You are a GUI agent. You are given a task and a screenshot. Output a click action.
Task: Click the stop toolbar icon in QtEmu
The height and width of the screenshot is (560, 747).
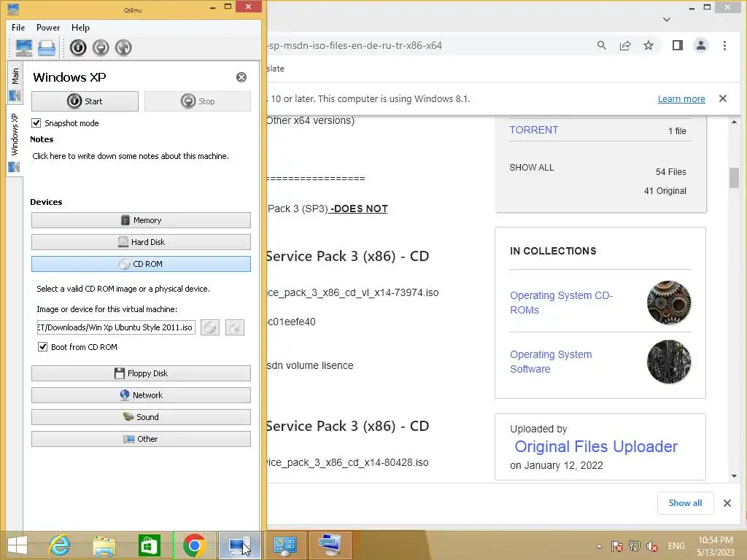click(x=101, y=47)
